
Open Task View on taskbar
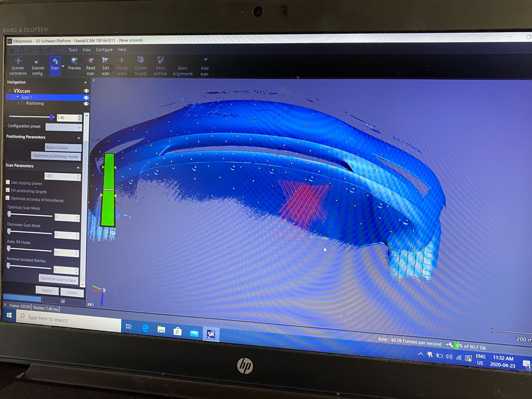point(129,326)
